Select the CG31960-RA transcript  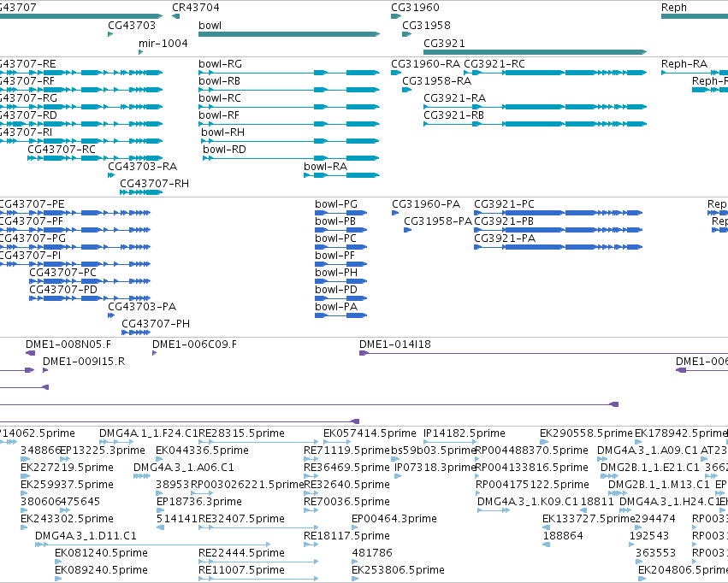(x=396, y=73)
